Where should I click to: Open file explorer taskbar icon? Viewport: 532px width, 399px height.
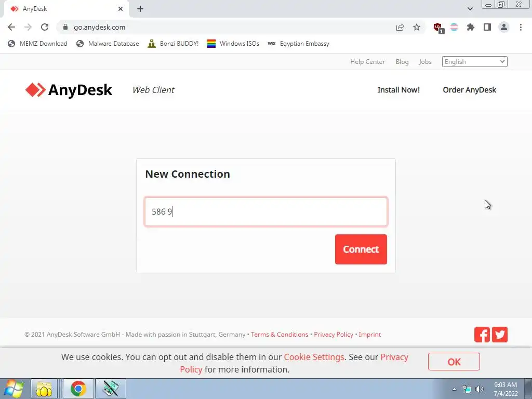[x=44, y=389]
